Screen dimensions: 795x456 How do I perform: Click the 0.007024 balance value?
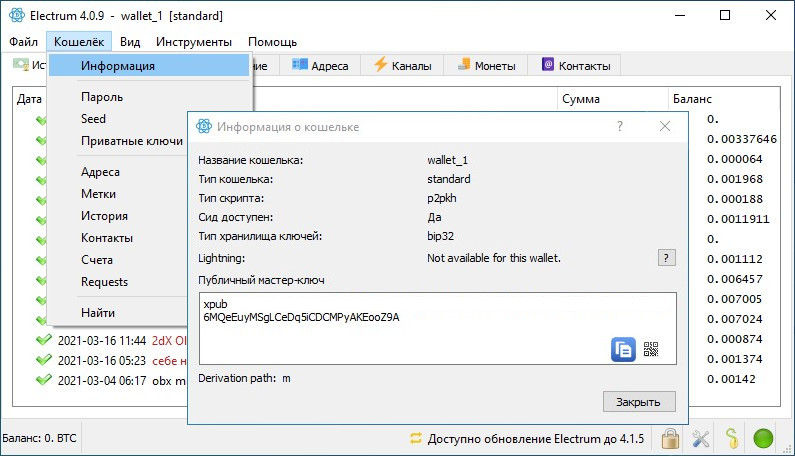(x=735, y=319)
